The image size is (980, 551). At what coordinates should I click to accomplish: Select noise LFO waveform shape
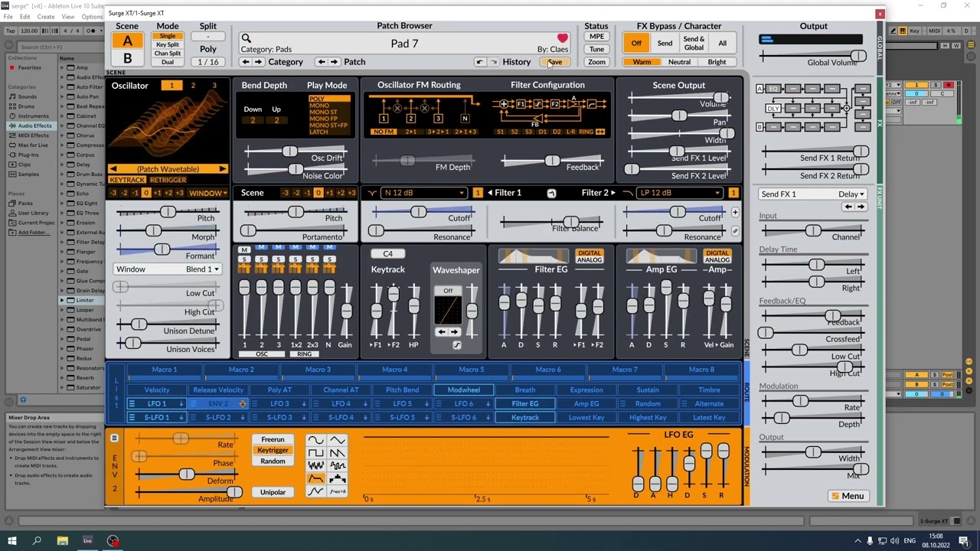315,466
